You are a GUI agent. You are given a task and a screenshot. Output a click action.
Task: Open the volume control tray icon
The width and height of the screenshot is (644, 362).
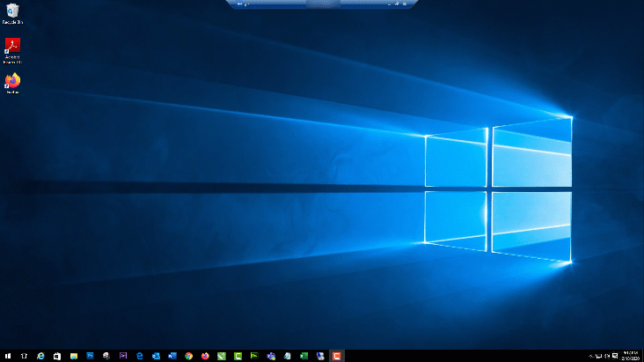pyautogui.click(x=607, y=356)
